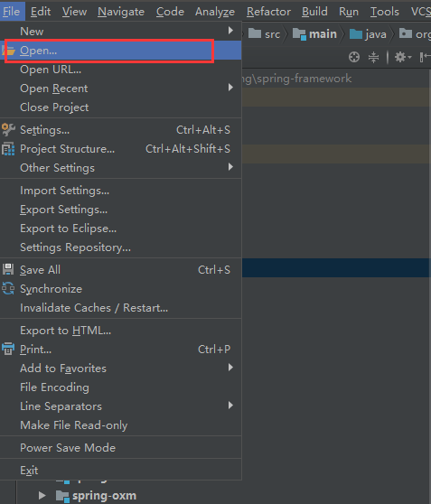The image size is (431, 504).
Task: Open the Edit menu
Action: pyautogui.click(x=41, y=12)
